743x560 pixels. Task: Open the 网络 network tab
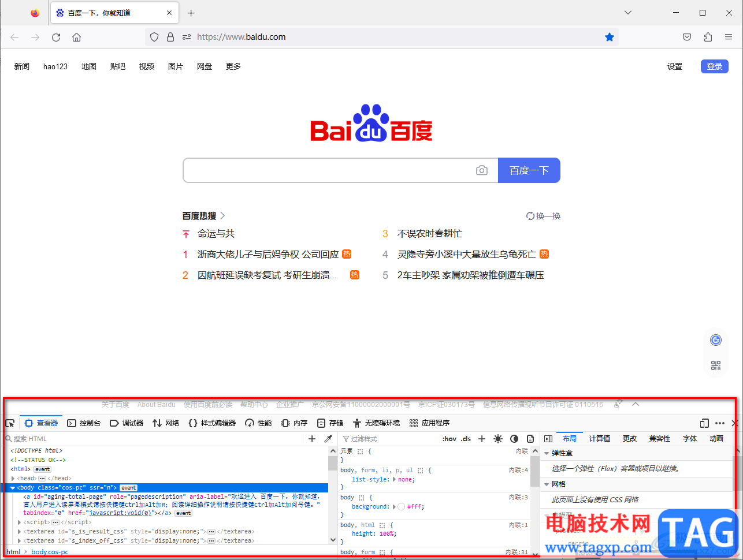pyautogui.click(x=166, y=423)
